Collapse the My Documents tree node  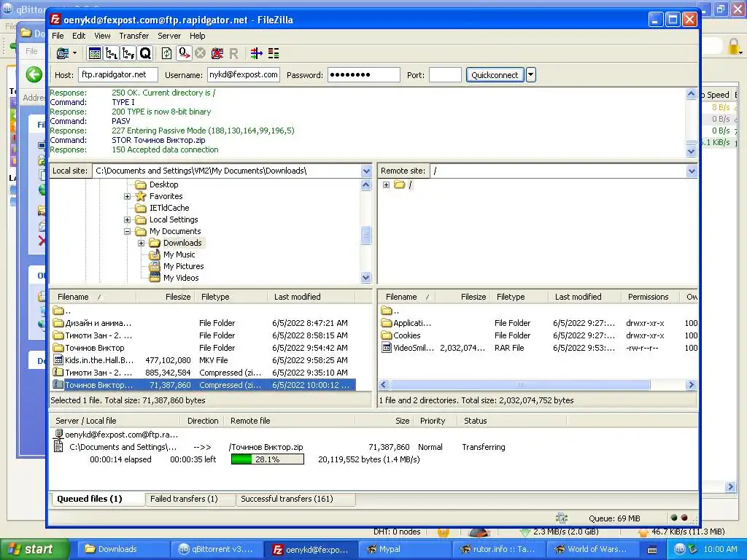coord(127,231)
